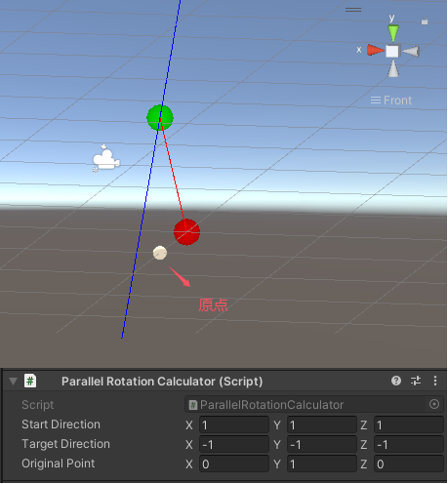The image size is (448, 484).
Task: Click the gray right-side cone on scene gizmo
Action: (411, 52)
